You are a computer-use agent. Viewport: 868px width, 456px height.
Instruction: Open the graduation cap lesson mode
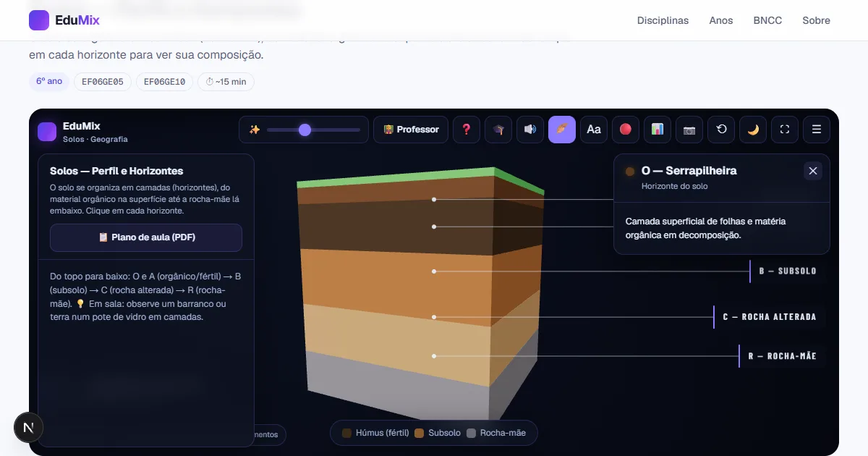tap(498, 130)
